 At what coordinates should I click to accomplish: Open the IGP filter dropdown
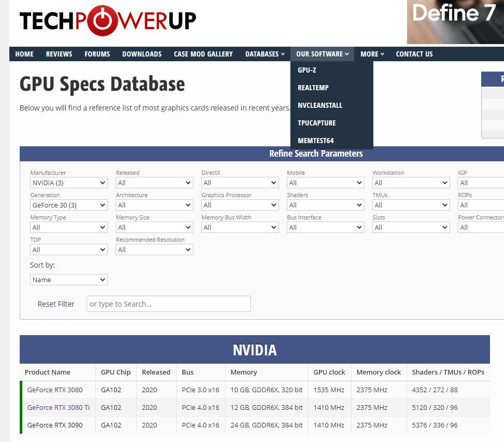[481, 183]
